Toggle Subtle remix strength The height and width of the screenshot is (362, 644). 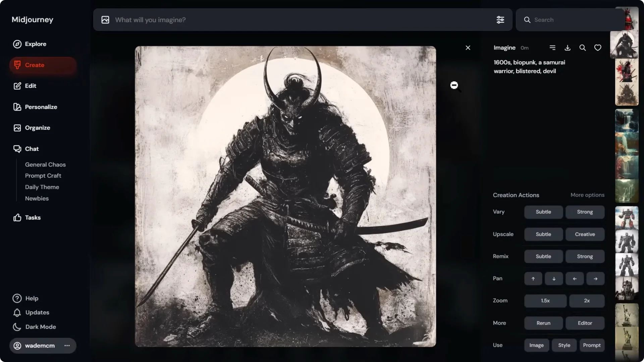[x=543, y=256]
